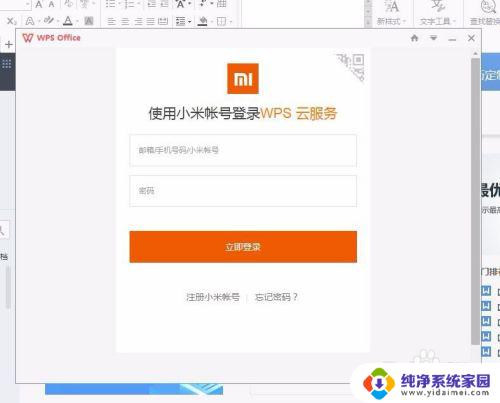Justify text in the ribbon
Viewport: 500px width, 403px height.
pyautogui.click(x=150, y=22)
